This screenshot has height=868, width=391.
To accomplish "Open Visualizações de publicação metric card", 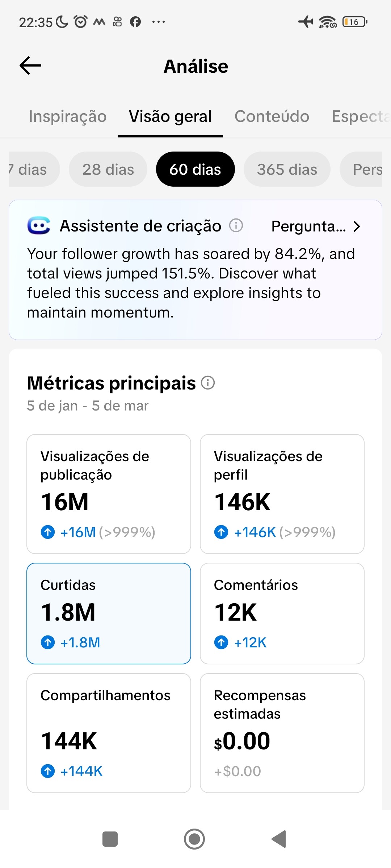I will pyautogui.click(x=109, y=494).
